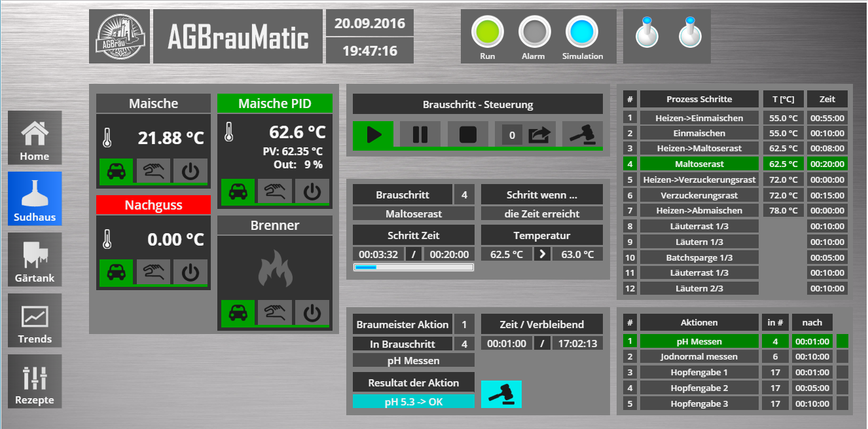Pause the current brewing step
Image resolution: width=868 pixels, height=429 pixels.
420,134
